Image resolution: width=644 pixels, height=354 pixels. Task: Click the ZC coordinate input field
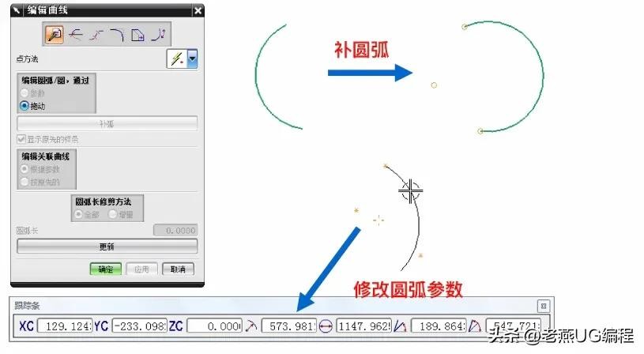214,326
